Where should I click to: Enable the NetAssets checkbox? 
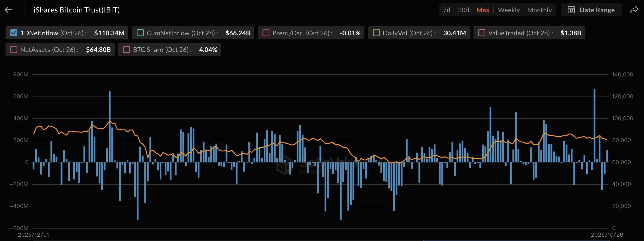(x=14, y=50)
